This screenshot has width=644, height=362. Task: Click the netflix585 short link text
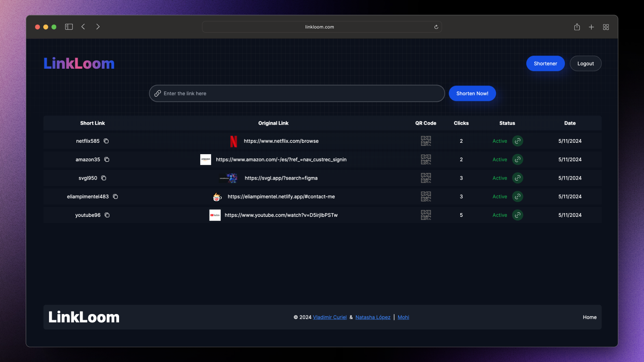(88, 141)
